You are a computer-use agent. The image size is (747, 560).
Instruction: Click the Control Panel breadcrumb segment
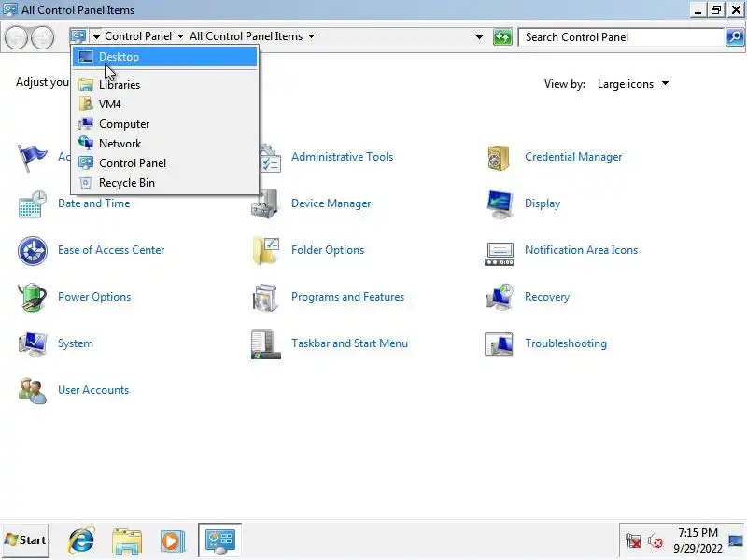tap(138, 36)
